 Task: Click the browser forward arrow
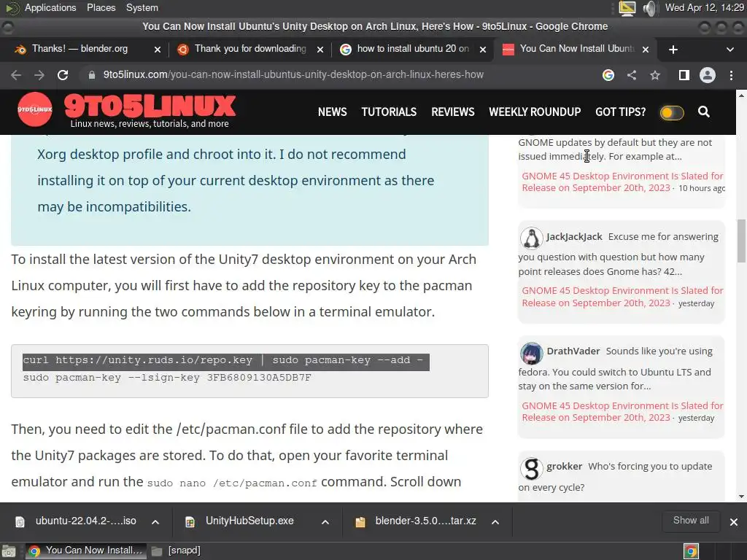[39, 75]
